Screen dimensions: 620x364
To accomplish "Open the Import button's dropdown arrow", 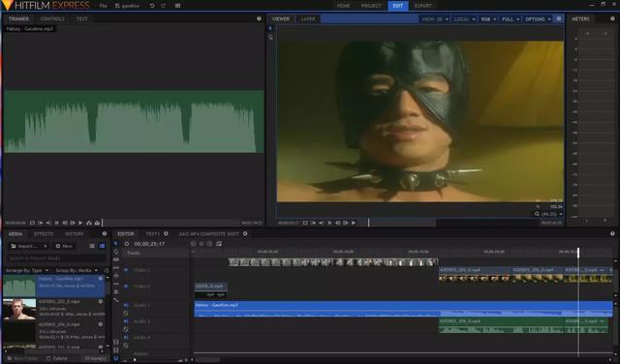I will click(x=46, y=246).
